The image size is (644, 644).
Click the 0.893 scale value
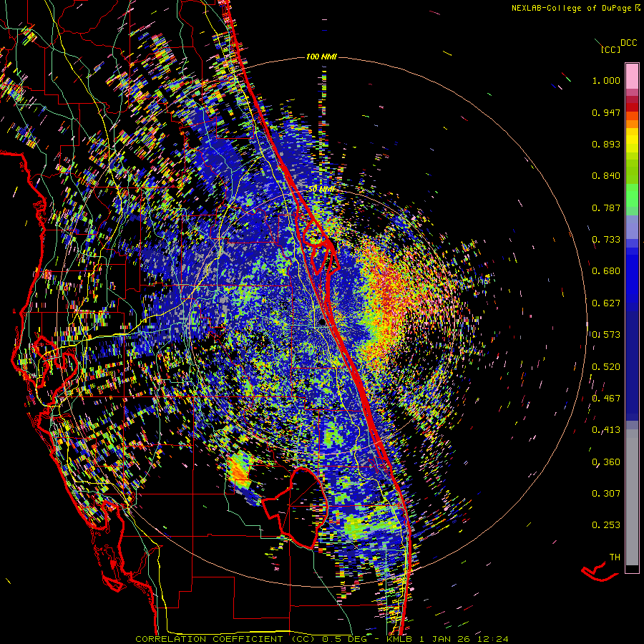pos(606,144)
